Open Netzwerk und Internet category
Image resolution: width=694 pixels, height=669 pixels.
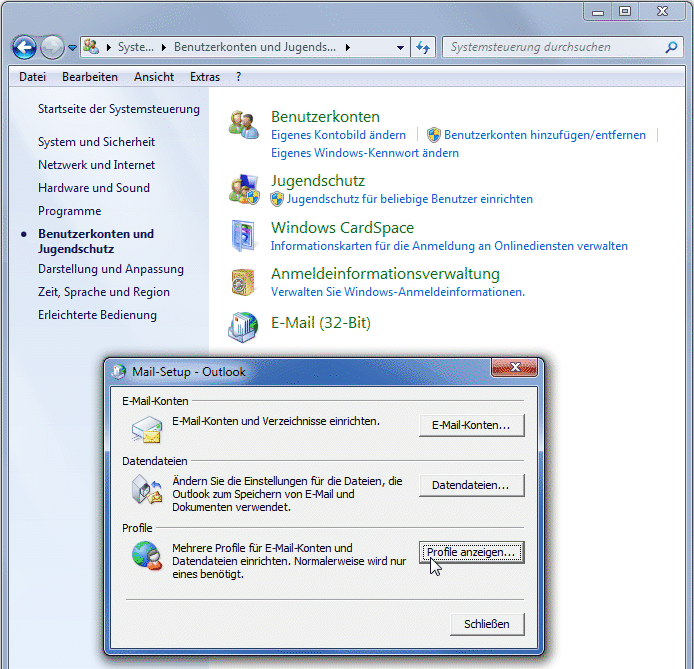96,165
